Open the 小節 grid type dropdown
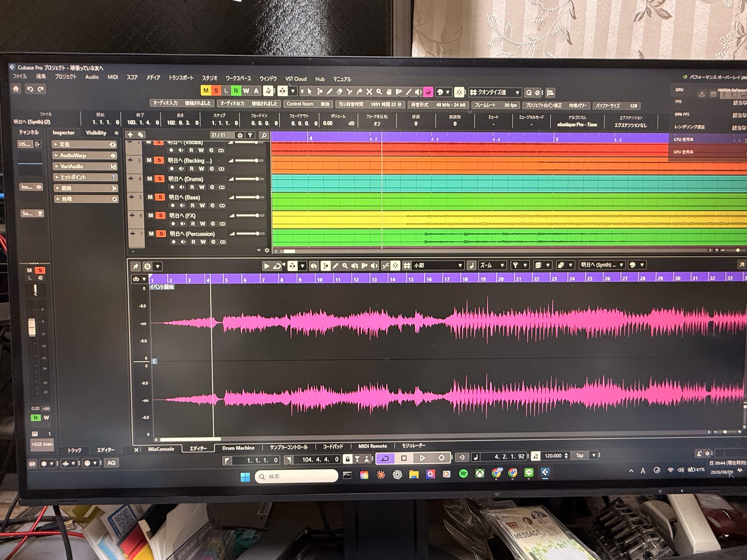This screenshot has height=560, width=747. click(x=438, y=266)
